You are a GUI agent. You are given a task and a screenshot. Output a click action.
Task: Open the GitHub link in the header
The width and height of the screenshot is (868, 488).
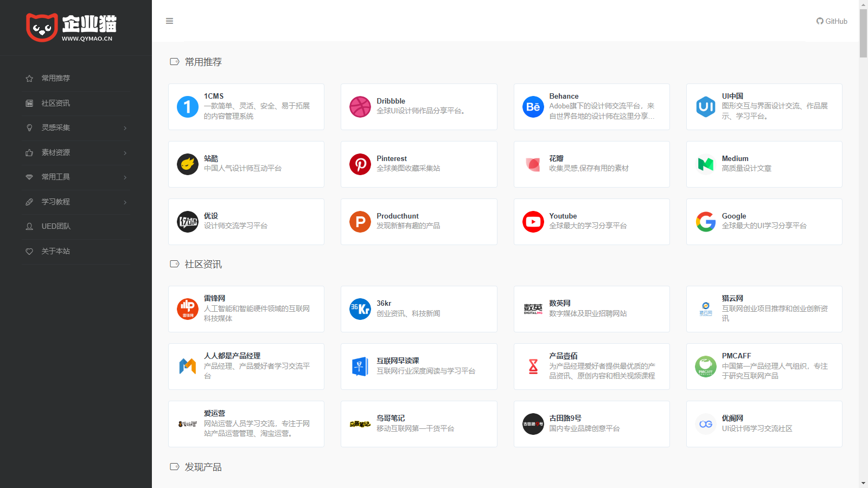point(832,21)
